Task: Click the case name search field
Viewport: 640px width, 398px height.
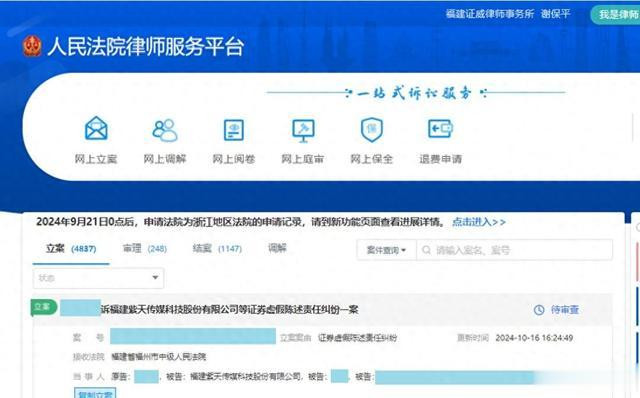Action: 514,250
